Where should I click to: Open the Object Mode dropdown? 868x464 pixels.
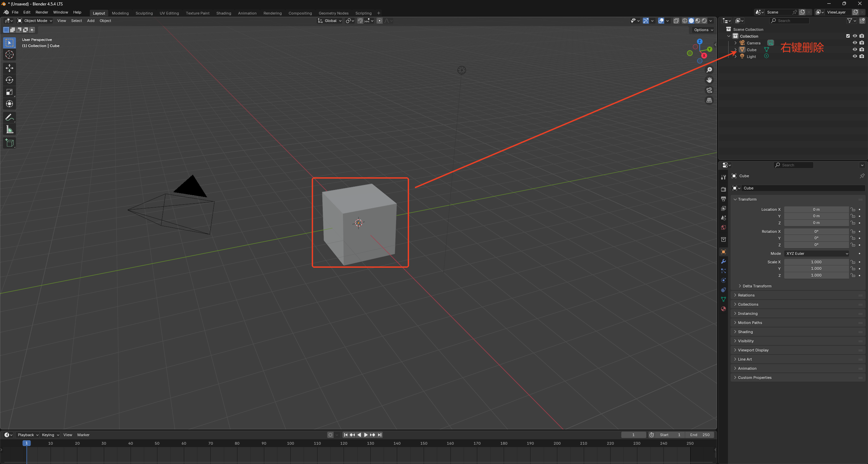pos(35,21)
